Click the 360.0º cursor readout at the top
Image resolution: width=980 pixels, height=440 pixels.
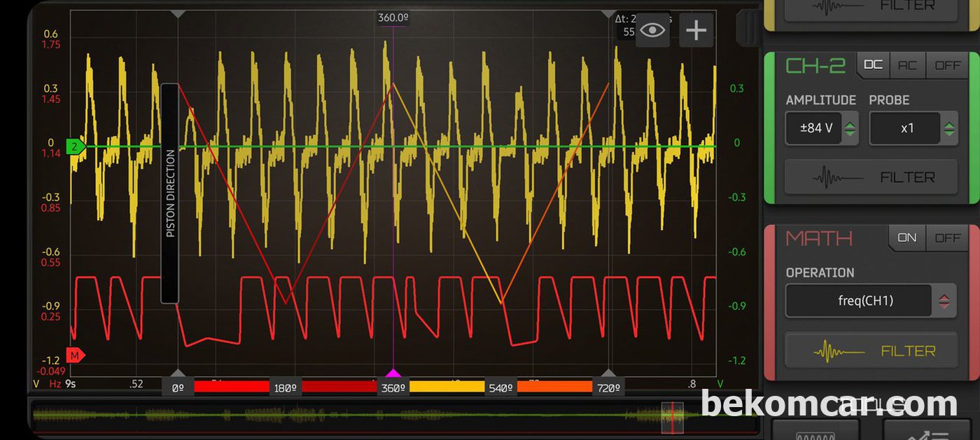(x=393, y=18)
